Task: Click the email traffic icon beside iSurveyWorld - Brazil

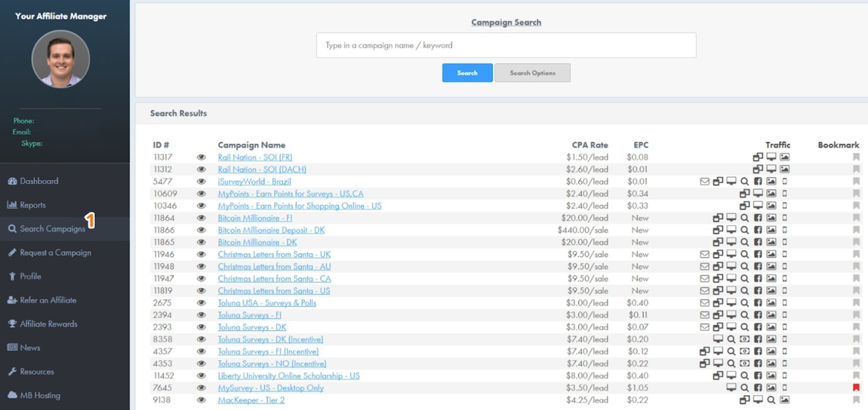Action: pyautogui.click(x=704, y=181)
